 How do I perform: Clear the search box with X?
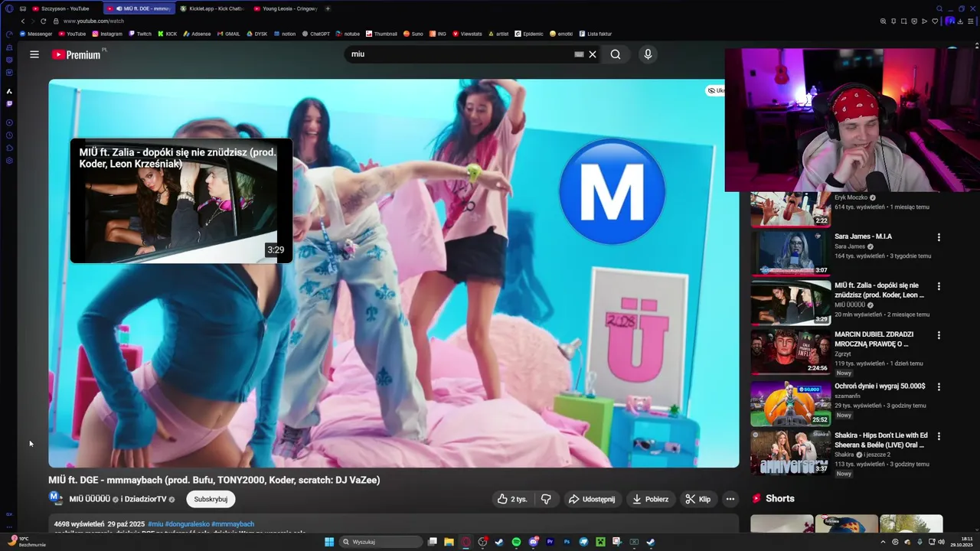pyautogui.click(x=593, y=54)
